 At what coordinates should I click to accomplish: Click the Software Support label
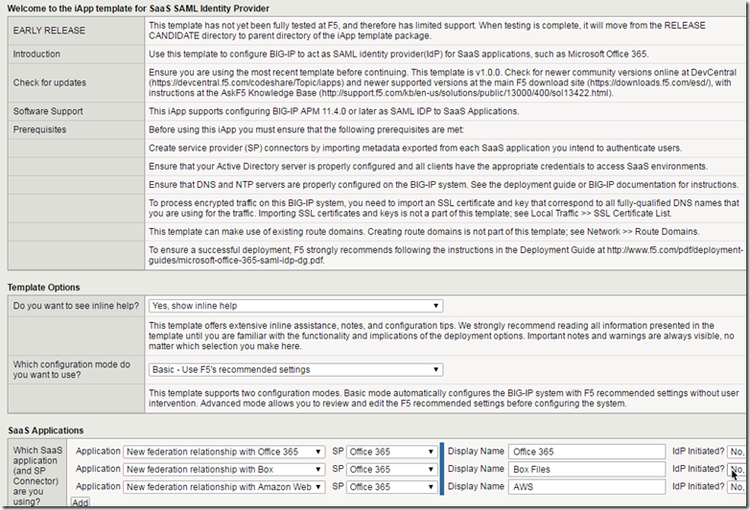(48, 111)
